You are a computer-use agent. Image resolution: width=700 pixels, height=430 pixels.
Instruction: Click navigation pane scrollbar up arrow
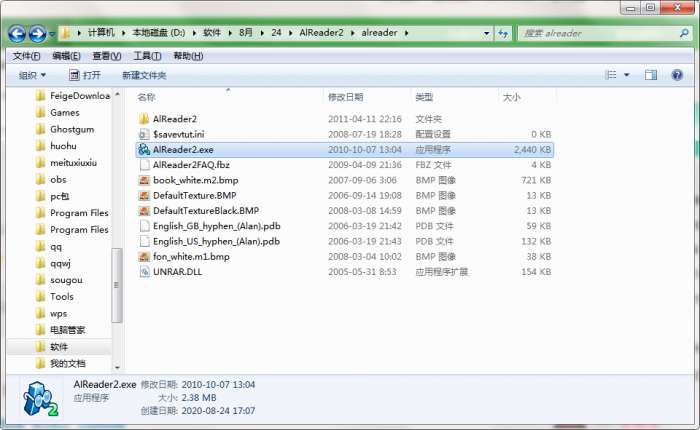point(117,94)
